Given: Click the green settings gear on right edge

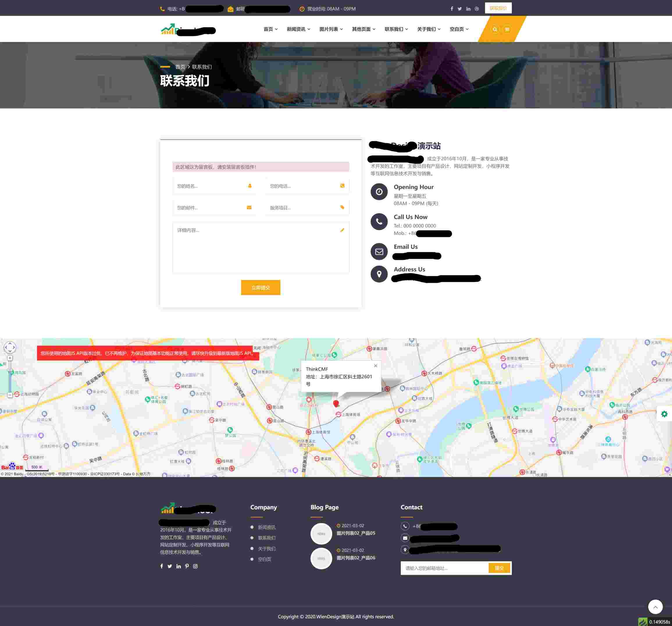Looking at the screenshot, I should [664, 414].
